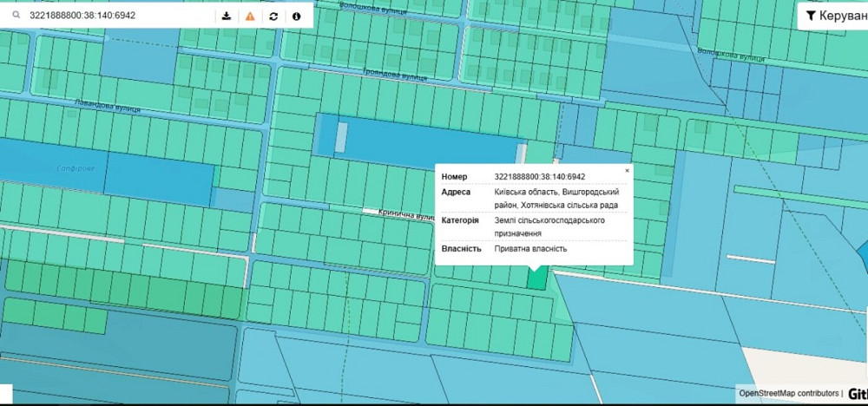The image size is (868, 406).
Task: Click the search magnifier icon
Action: point(15,16)
